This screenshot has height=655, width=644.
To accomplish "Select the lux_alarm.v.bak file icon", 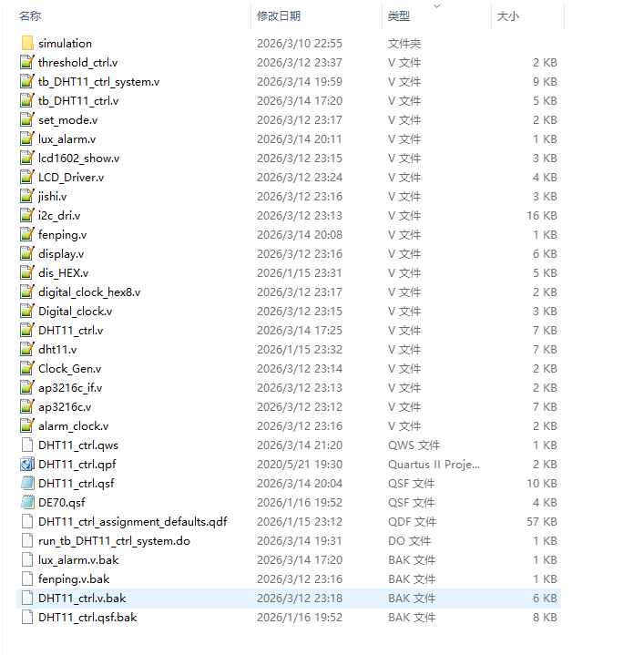I will tap(27, 559).
